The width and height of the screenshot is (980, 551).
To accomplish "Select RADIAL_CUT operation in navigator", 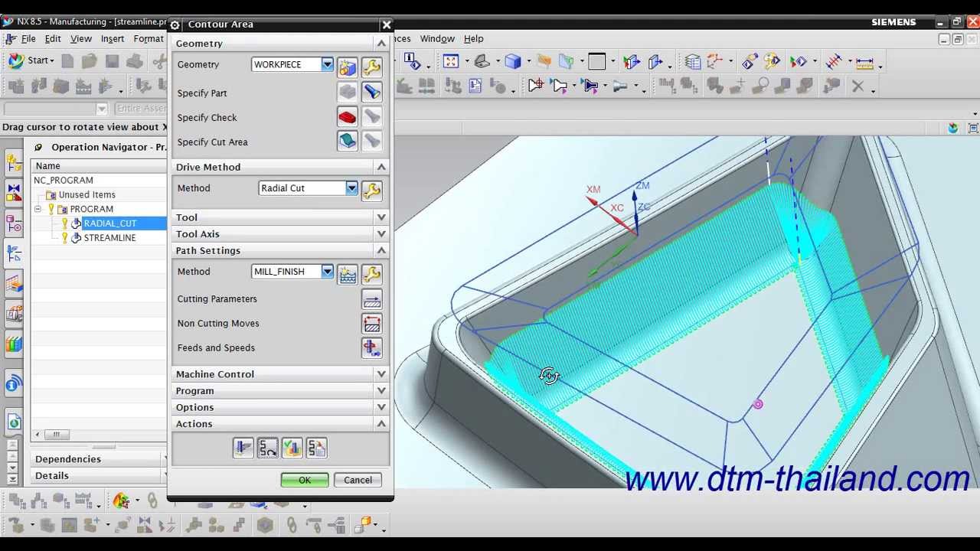I will point(109,223).
